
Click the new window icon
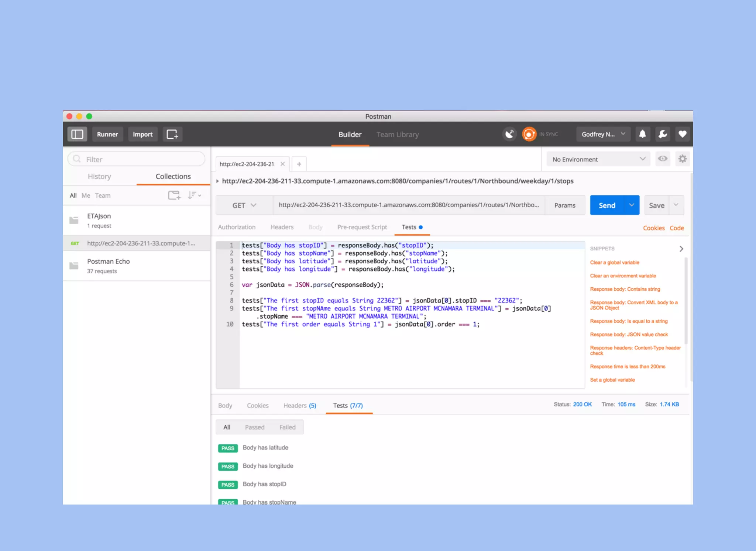coord(172,134)
